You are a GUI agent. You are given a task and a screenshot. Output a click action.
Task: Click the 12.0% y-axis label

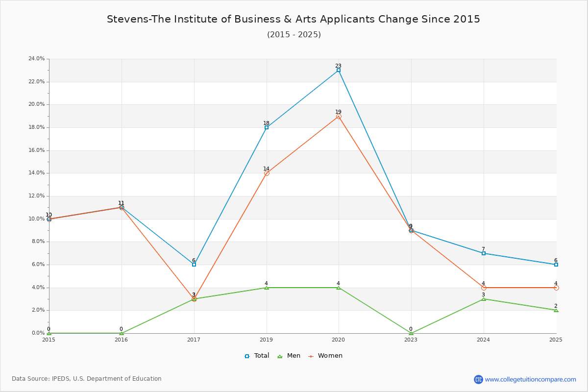coord(37,196)
